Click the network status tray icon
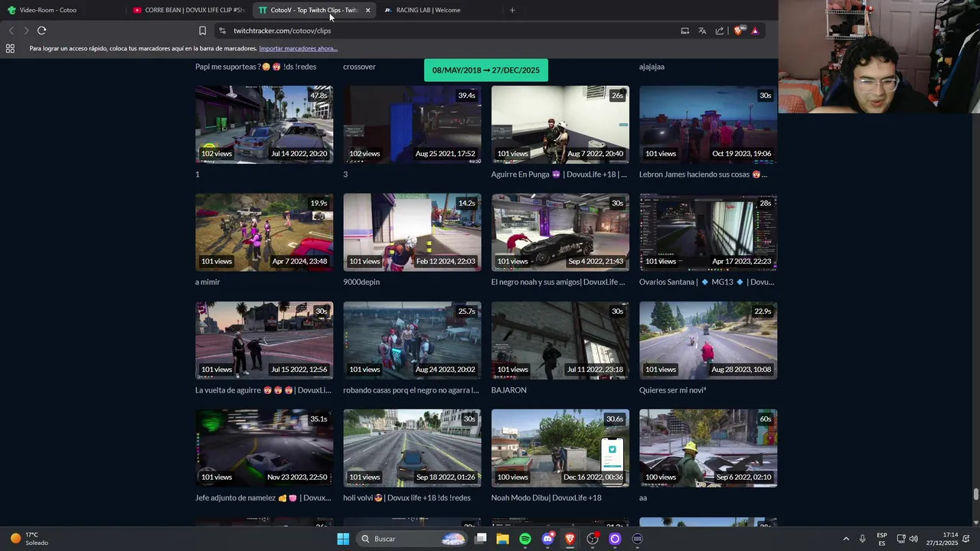Viewport: 980px width, 551px height. click(x=901, y=539)
